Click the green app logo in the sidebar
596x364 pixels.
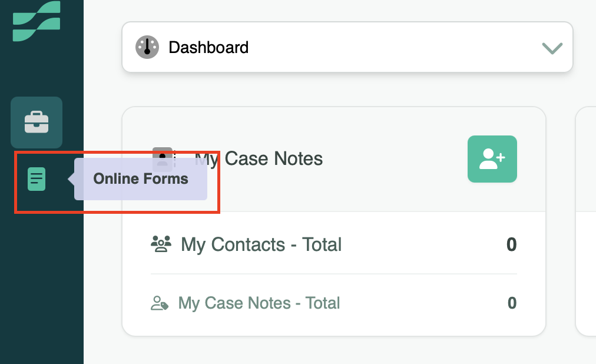(x=37, y=21)
